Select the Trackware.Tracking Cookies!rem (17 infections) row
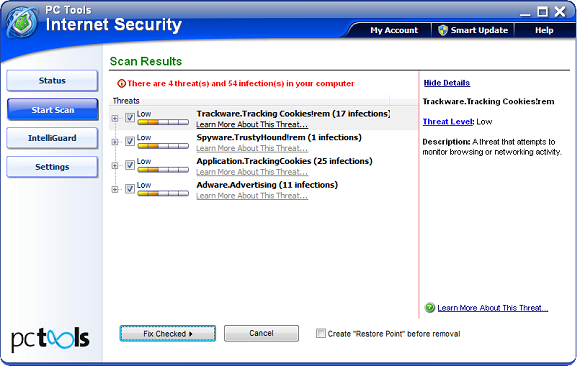Viewport: 580px width, 366px height. (x=264, y=118)
